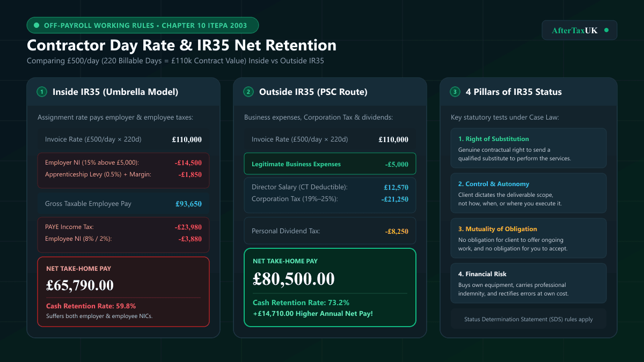Click the Employer NI value -£14,500
Image resolution: width=644 pixels, height=362 pixels.
[188, 162]
